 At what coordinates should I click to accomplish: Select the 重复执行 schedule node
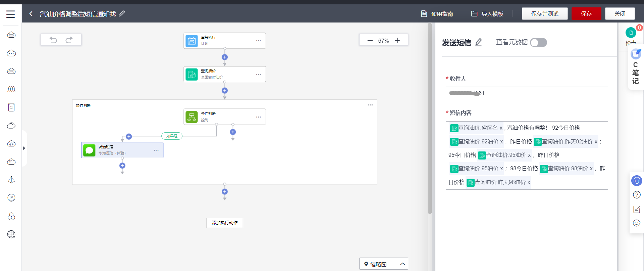click(x=225, y=41)
